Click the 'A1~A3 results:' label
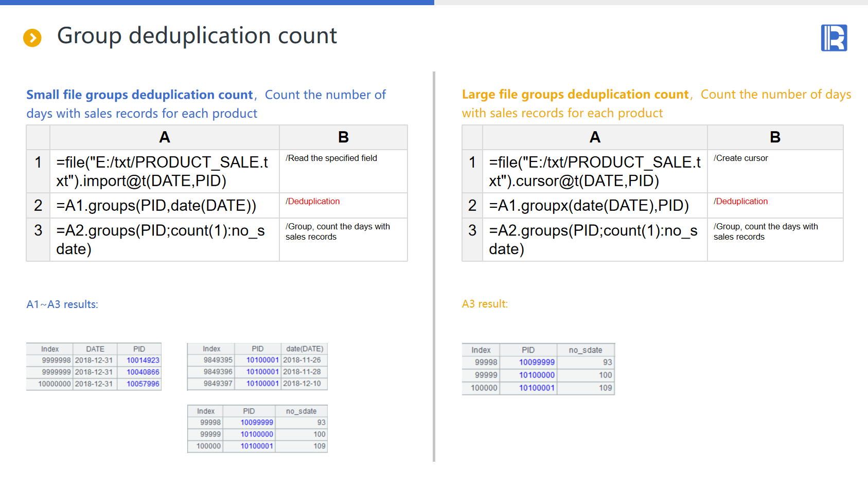 (62, 304)
